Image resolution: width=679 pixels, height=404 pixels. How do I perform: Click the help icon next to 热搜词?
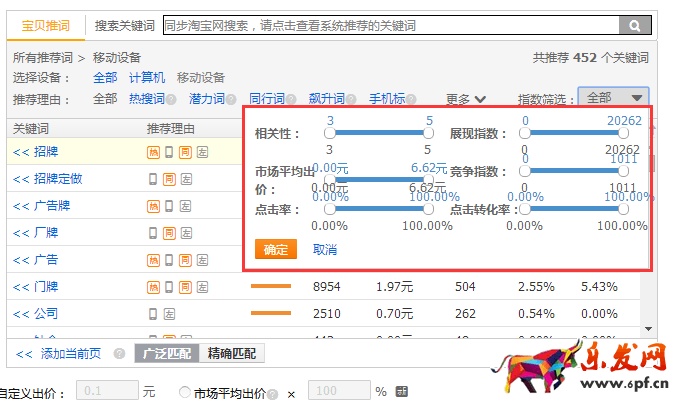point(171,99)
